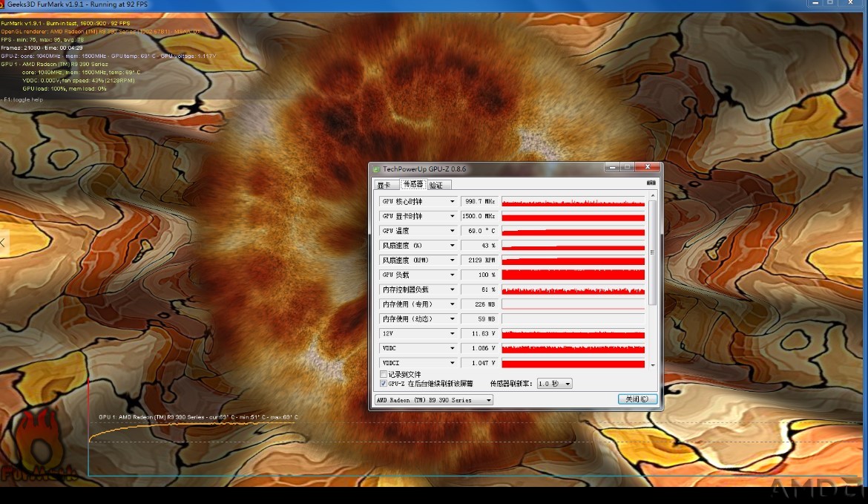
Task: Click the FurMark "Burn-in test" overlay line
Action: coord(65,23)
